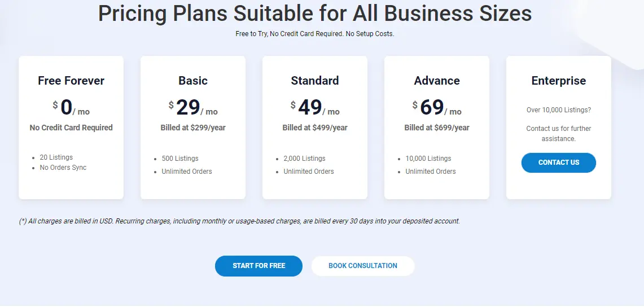Click the $69/mo price on Advance

[x=437, y=108]
